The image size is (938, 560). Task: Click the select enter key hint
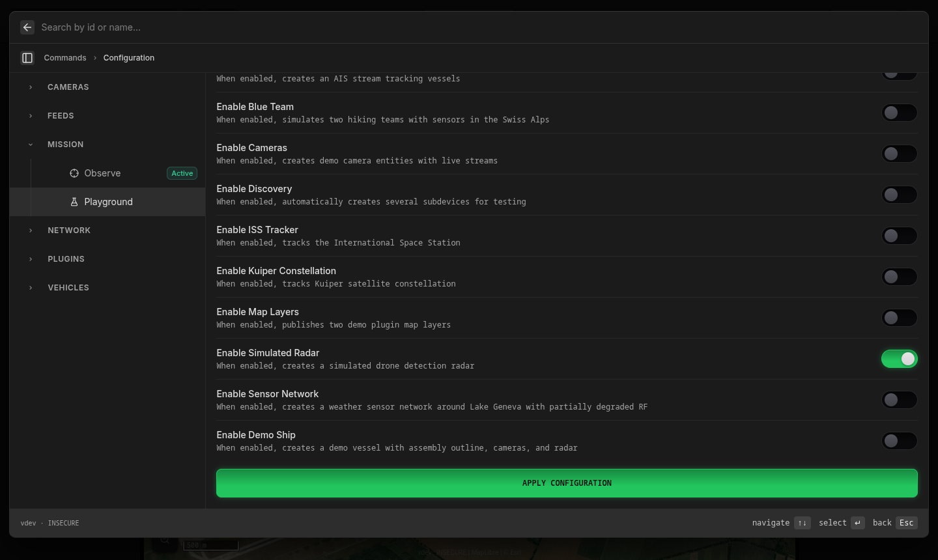click(858, 523)
